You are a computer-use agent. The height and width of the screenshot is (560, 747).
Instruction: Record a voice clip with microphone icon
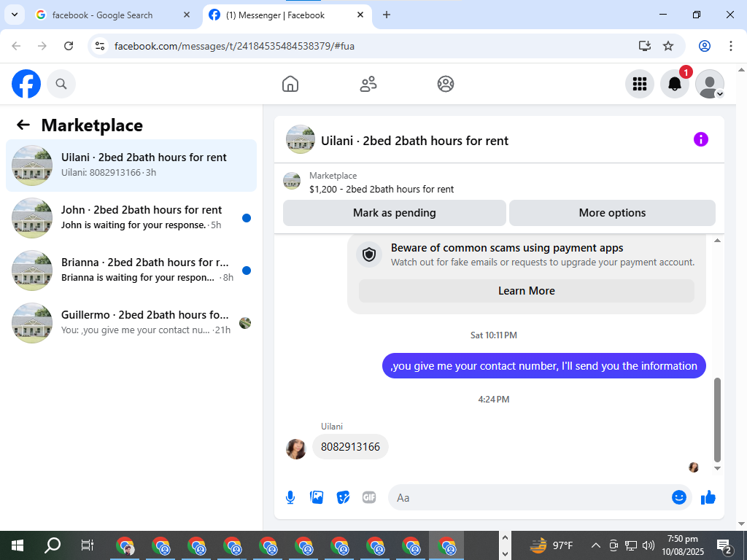[290, 497]
